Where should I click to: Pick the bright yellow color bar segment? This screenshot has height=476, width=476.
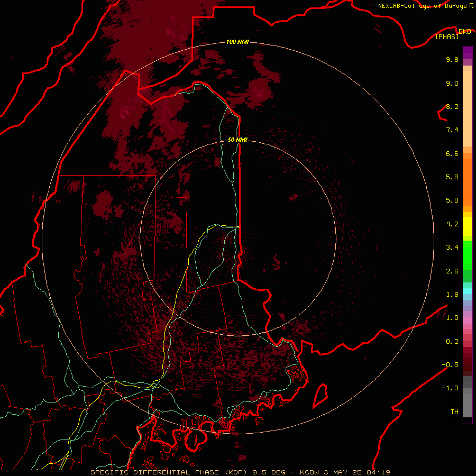[467, 226]
